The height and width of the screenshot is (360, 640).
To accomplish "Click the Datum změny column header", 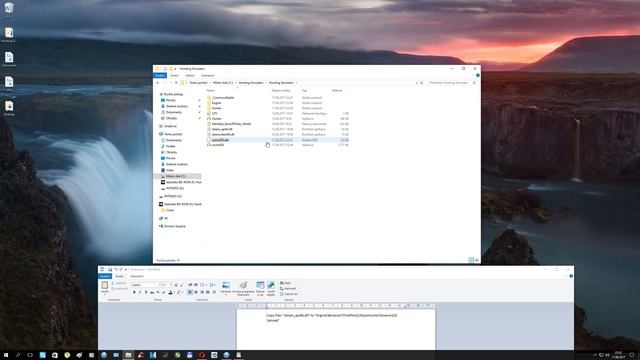I will pos(281,91).
